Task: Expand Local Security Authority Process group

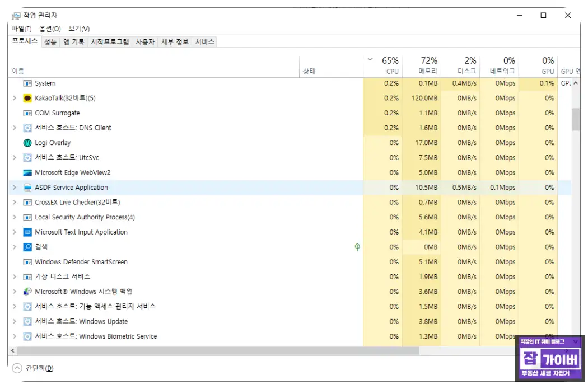Action: click(x=15, y=217)
